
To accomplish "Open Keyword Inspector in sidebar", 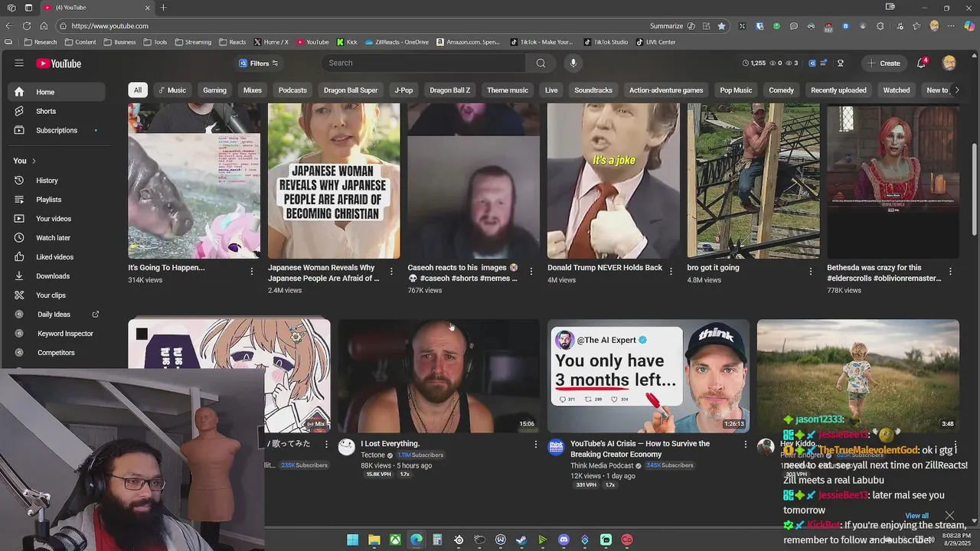I will tap(57, 334).
